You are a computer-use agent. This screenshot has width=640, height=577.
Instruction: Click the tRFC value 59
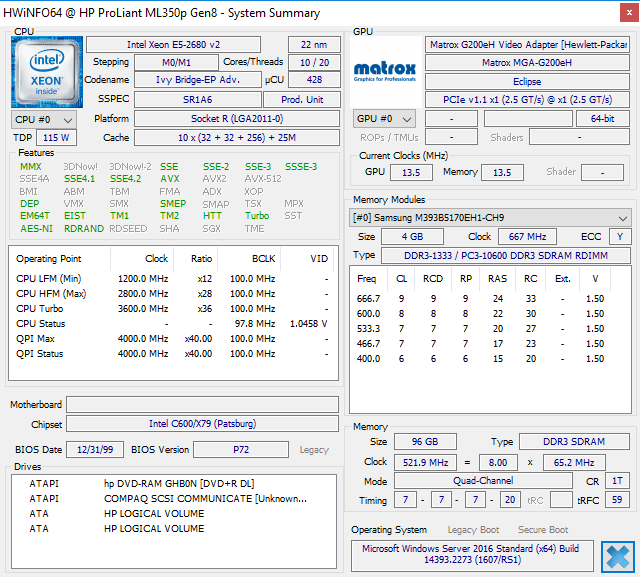point(617,499)
